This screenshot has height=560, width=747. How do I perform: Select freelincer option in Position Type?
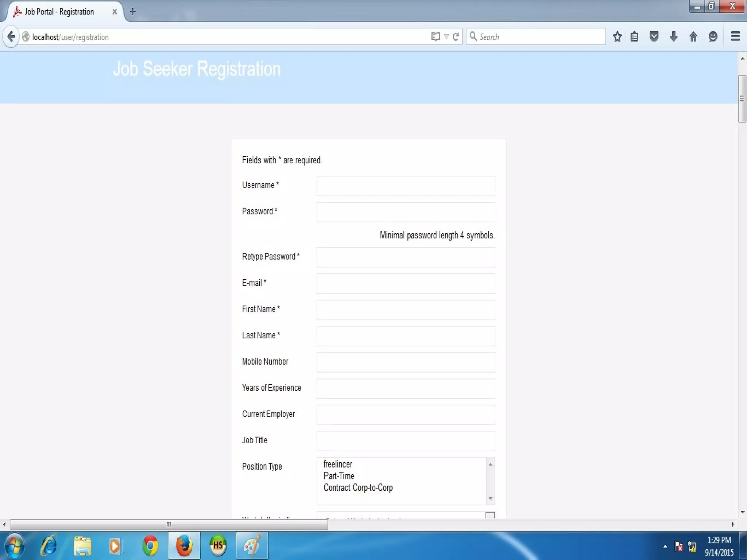[338, 464]
